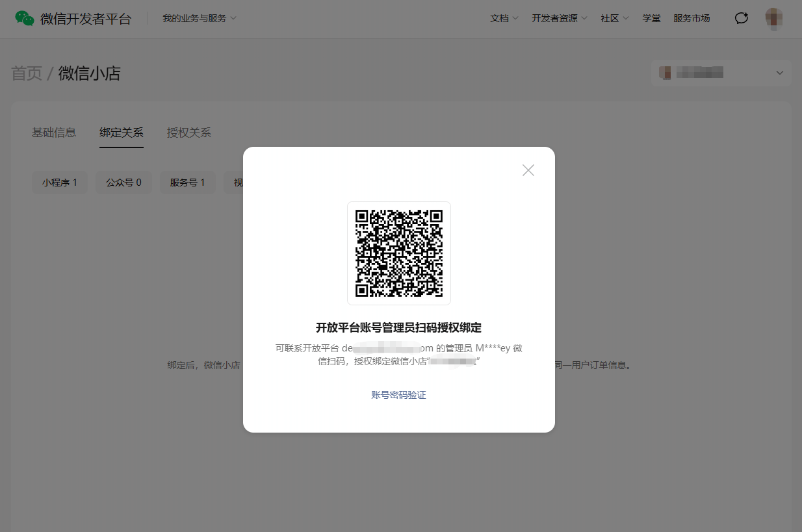
Task: Select the 公众号 0 filter
Action: click(x=123, y=183)
